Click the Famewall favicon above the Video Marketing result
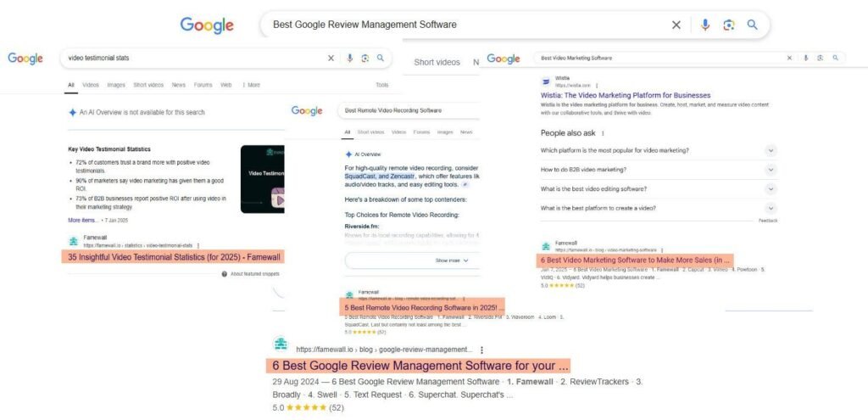This screenshot has width=868, height=420. [546, 246]
